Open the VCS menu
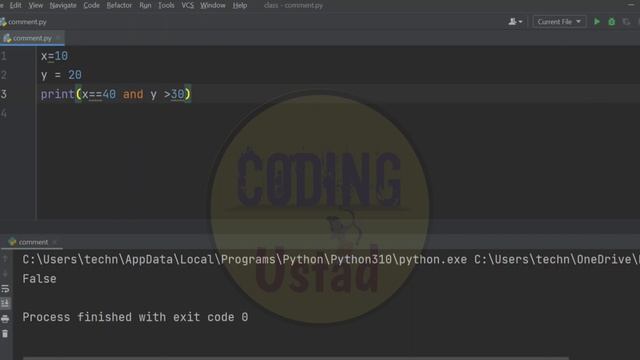 (x=187, y=5)
